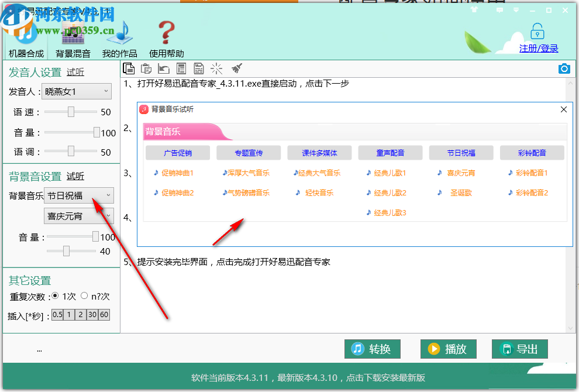Play the 浑厚大气音乐 sample
The height and width of the screenshot is (392, 579).
[x=246, y=173]
